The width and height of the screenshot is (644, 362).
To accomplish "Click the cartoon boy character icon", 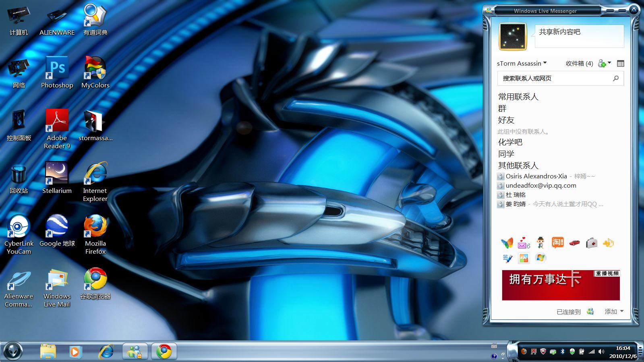I will (x=540, y=243).
